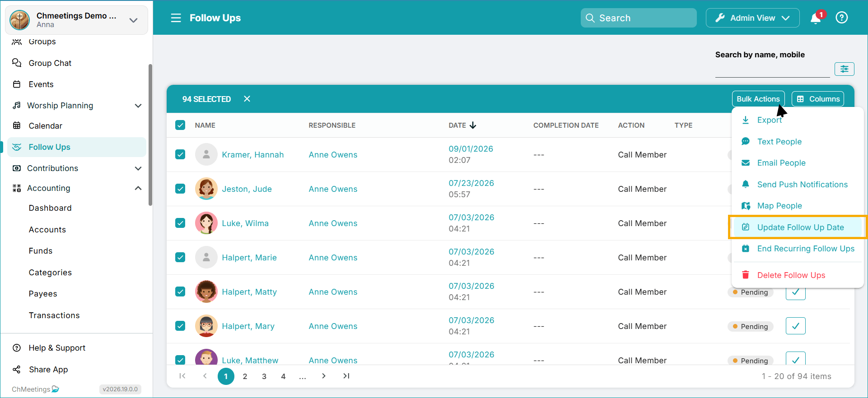The height and width of the screenshot is (398, 868).
Task: Focus the Search by name, mobile field
Action: [x=772, y=70]
